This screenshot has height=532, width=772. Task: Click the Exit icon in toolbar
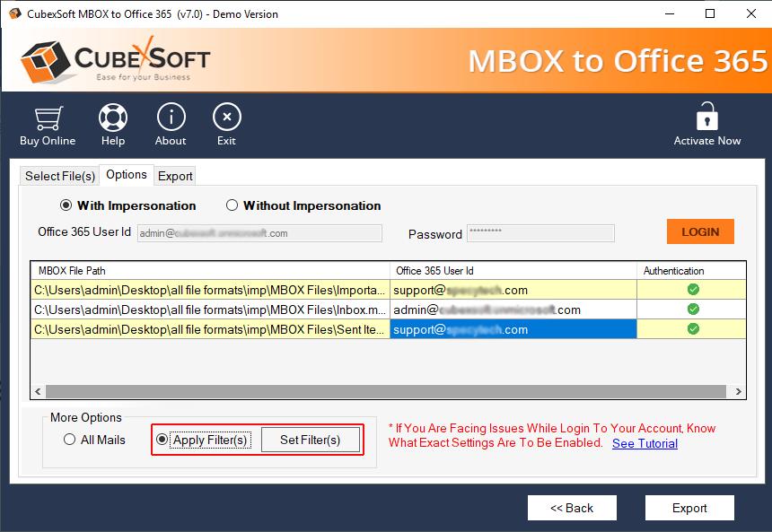coord(226,118)
